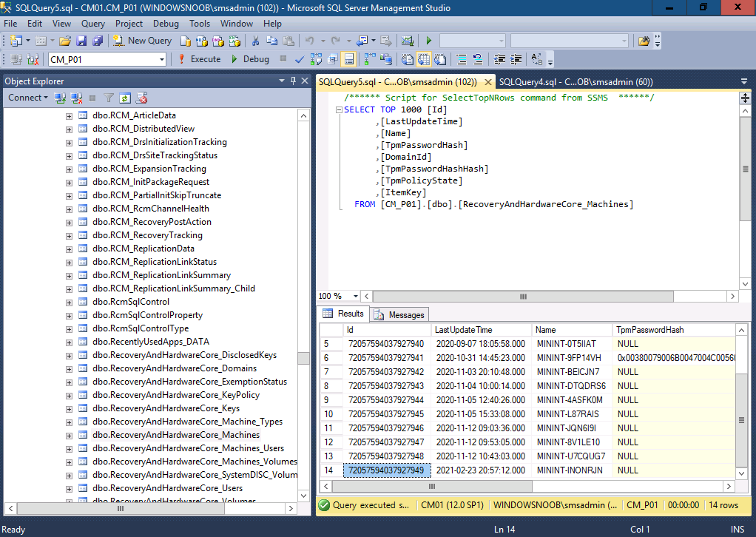Open the CM_P01 database dropdown
Viewport: 756px width, 537px height.
[162, 59]
